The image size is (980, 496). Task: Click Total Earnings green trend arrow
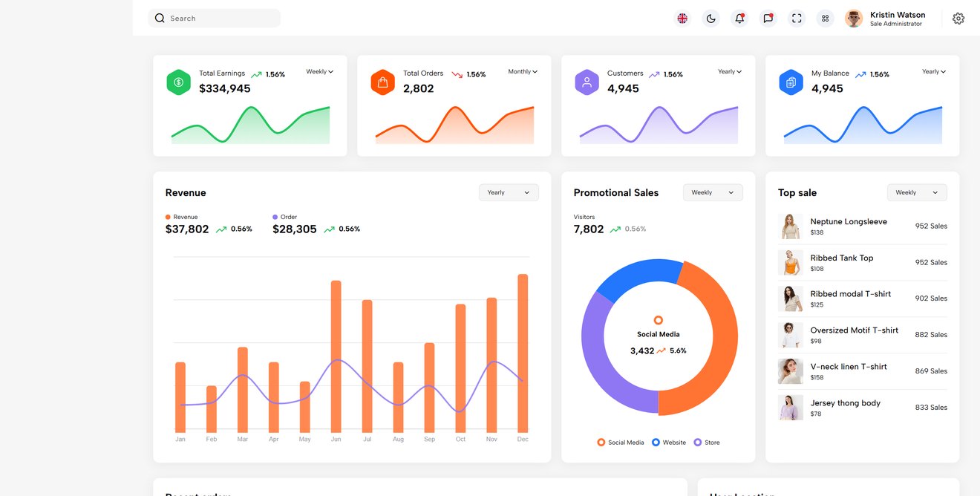[256, 74]
